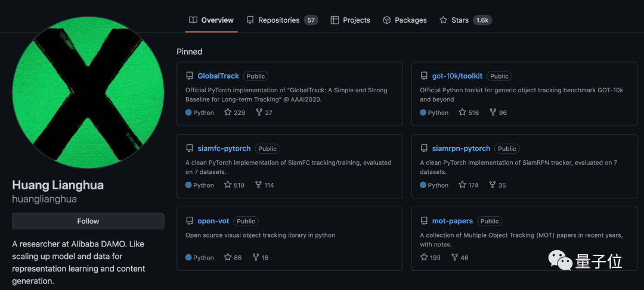View siamfc-pytorch's 114 forks

click(264, 185)
